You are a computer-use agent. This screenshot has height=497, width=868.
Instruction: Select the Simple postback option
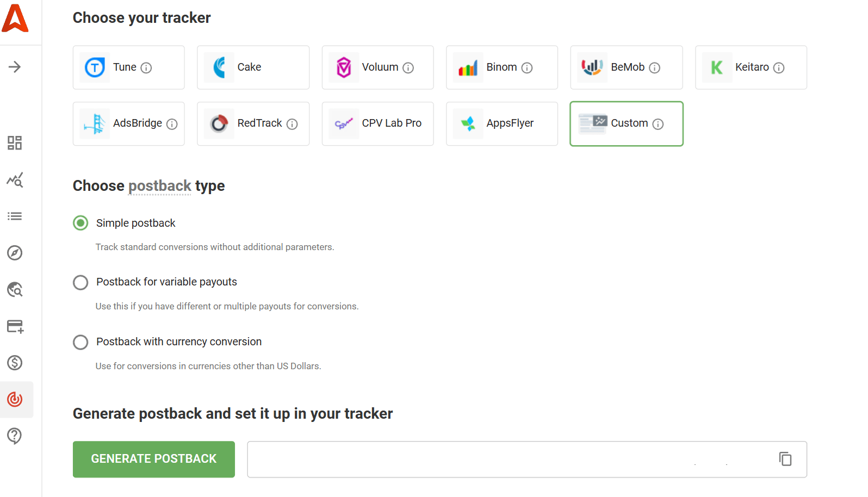click(80, 223)
